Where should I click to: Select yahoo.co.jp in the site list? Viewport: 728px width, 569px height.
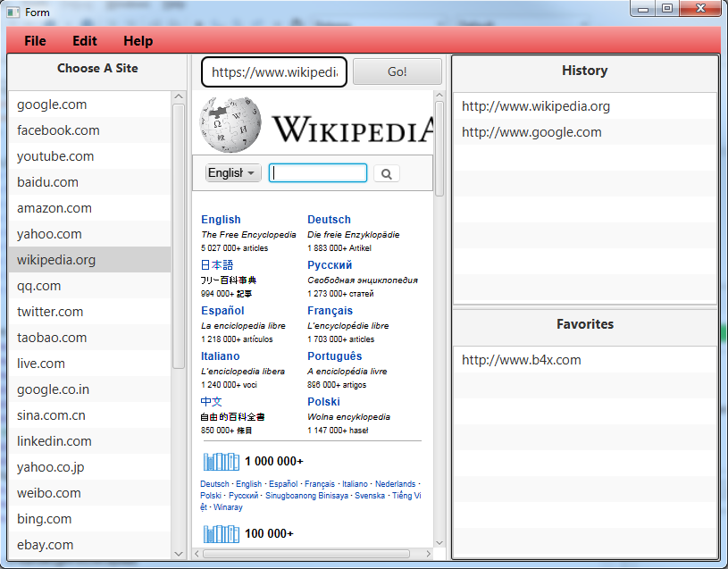pos(89,467)
